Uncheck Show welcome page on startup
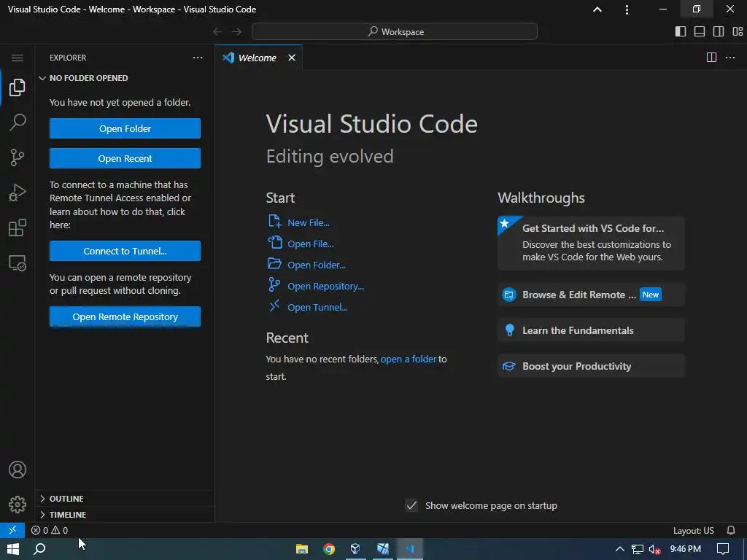The image size is (747, 560). tap(411, 505)
